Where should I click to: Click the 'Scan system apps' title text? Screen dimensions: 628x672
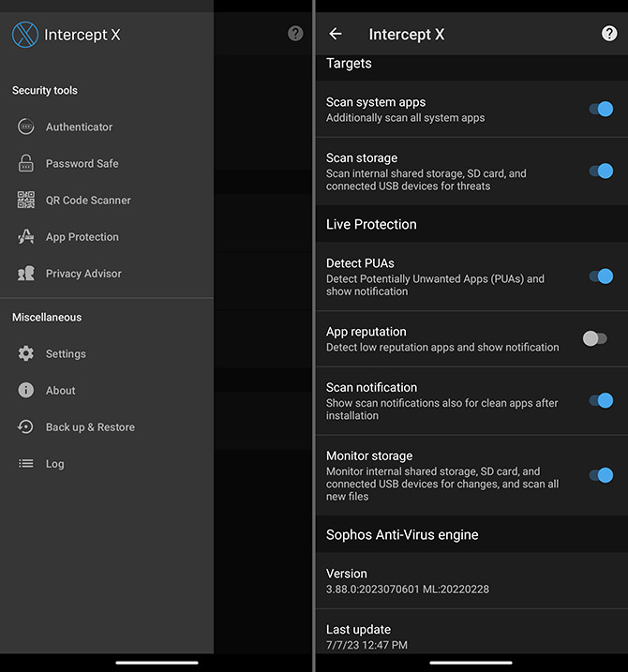tap(376, 102)
